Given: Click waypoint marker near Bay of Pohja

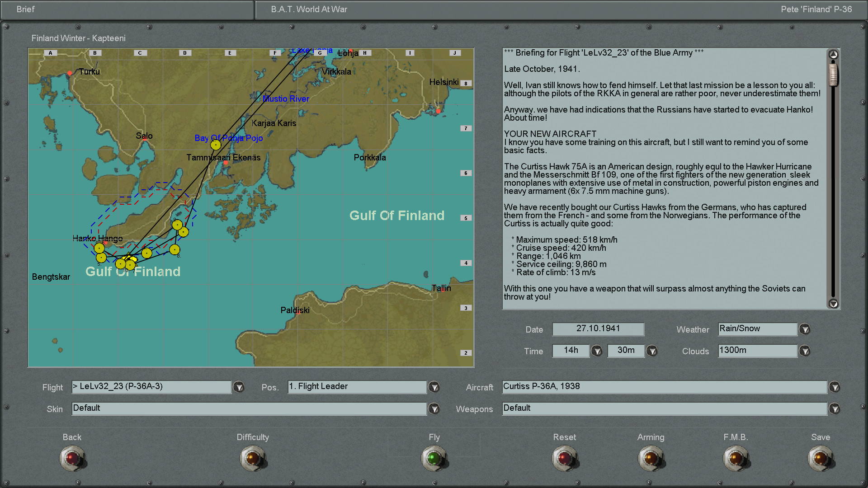Looking at the screenshot, I should click(x=216, y=145).
